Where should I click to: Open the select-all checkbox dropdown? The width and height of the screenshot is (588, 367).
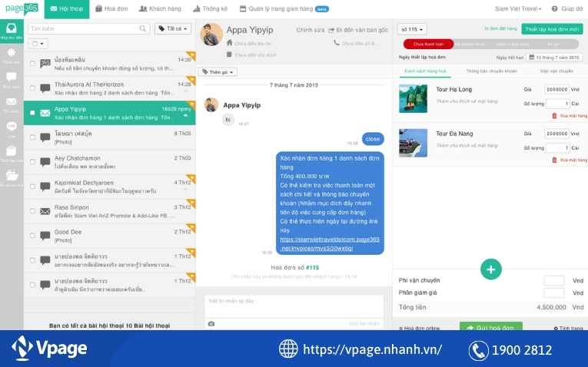pos(38,44)
